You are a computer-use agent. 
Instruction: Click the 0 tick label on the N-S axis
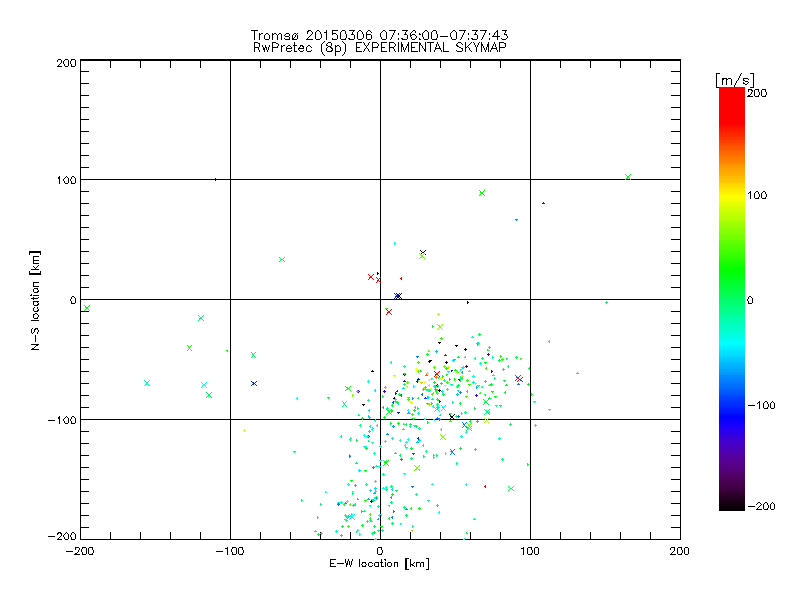(73, 300)
